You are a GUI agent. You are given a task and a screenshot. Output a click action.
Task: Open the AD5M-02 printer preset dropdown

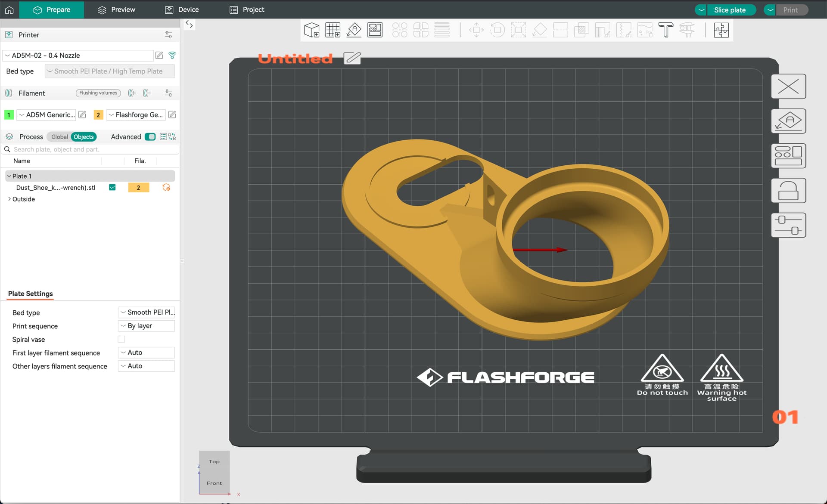click(78, 56)
